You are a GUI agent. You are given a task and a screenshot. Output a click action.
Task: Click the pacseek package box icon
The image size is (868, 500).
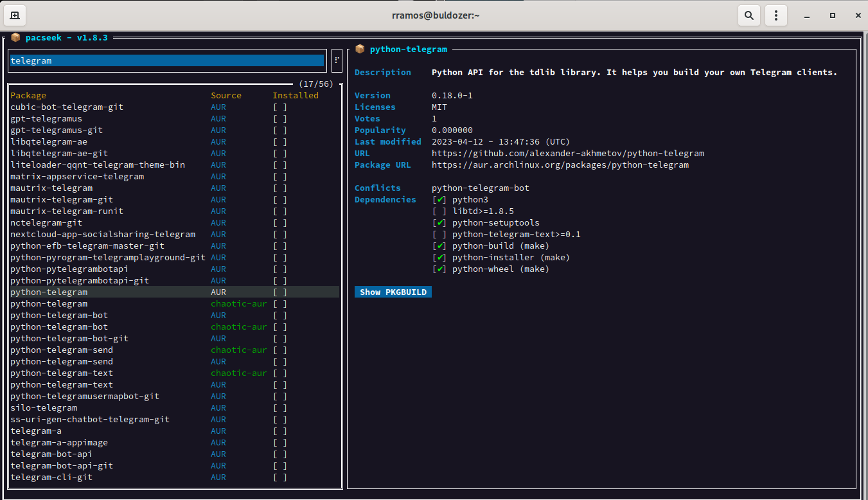pos(15,37)
